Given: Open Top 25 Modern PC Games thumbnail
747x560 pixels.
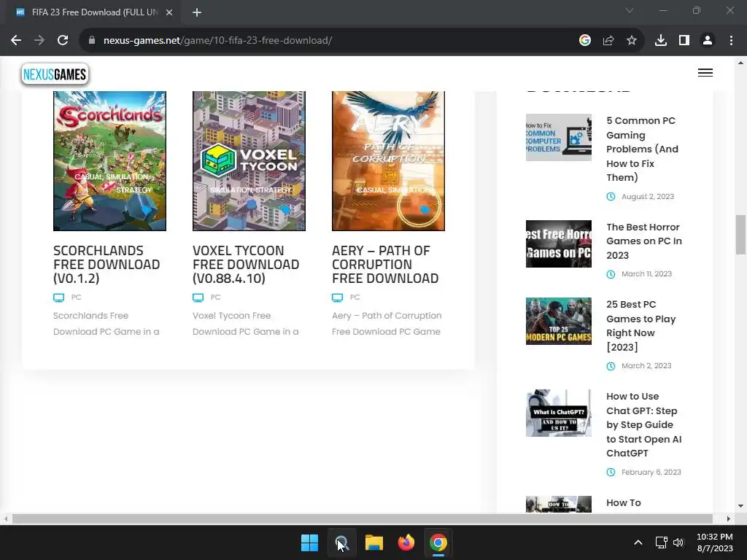Looking at the screenshot, I should [x=559, y=321].
